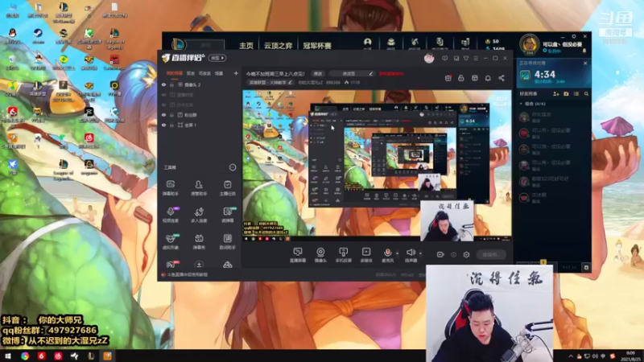
Task: Click the streamer avatar in title bar
Action: click(429, 58)
